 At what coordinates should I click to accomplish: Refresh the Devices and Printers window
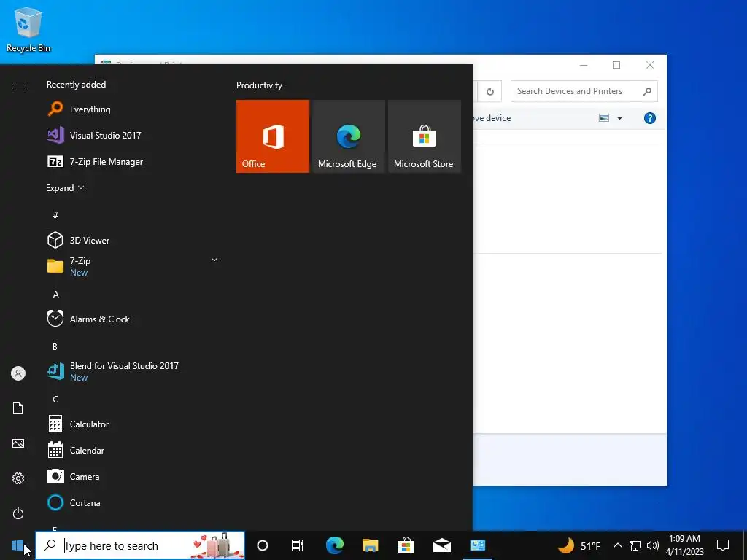(489, 91)
